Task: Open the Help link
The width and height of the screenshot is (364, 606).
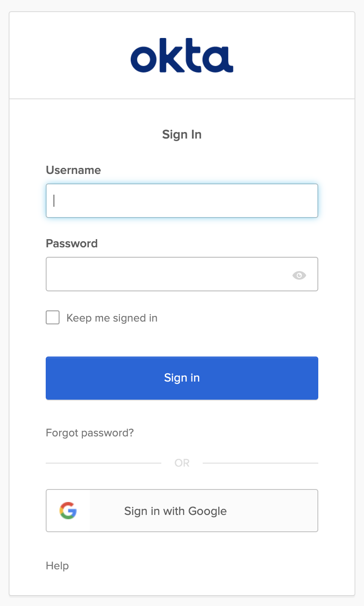Action: tap(57, 565)
